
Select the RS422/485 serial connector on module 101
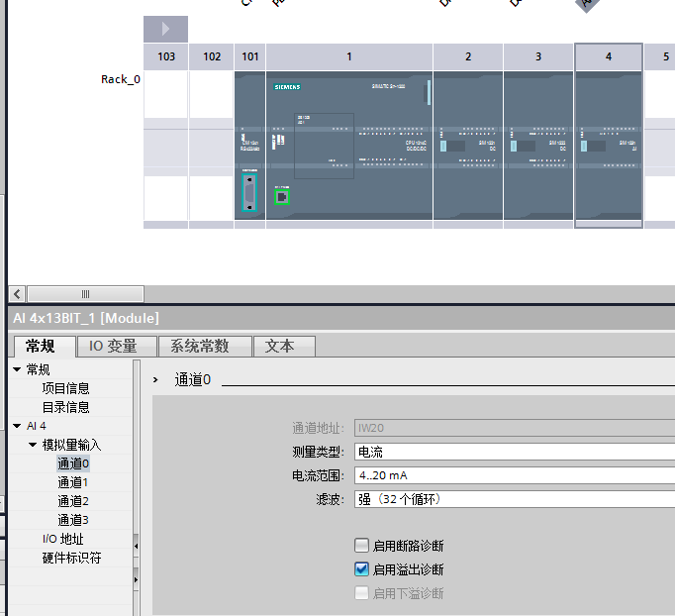click(249, 194)
